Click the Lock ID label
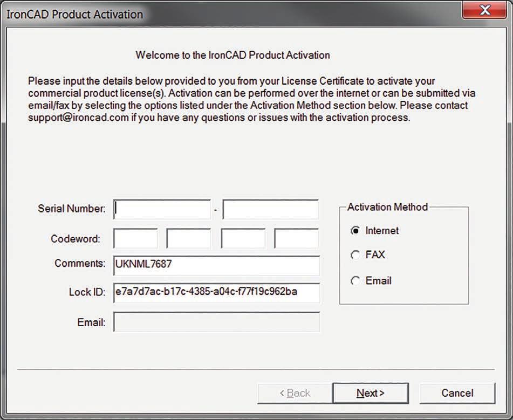 coord(87,292)
